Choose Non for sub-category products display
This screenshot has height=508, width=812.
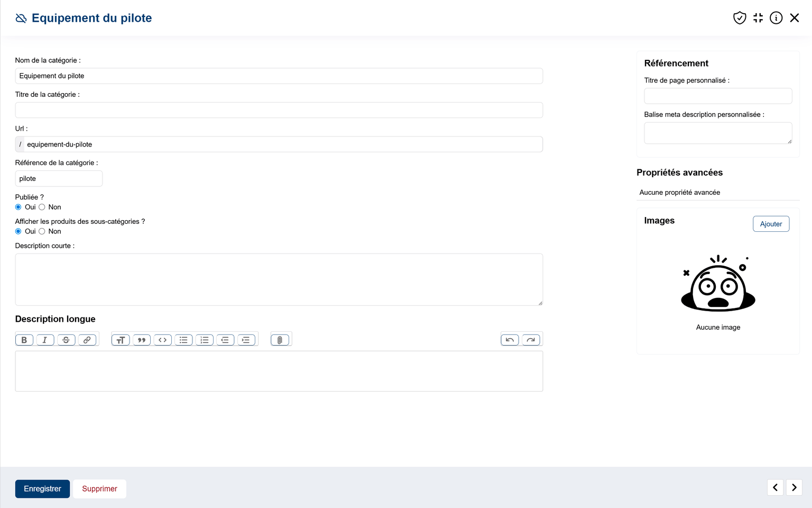(42, 231)
